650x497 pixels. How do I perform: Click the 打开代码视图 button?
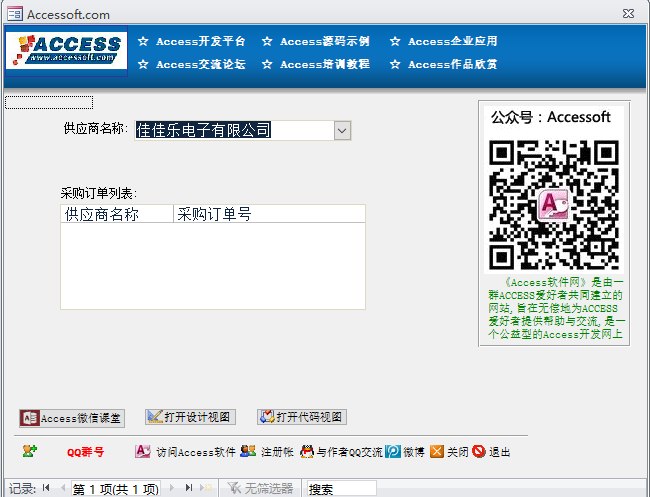[302, 417]
